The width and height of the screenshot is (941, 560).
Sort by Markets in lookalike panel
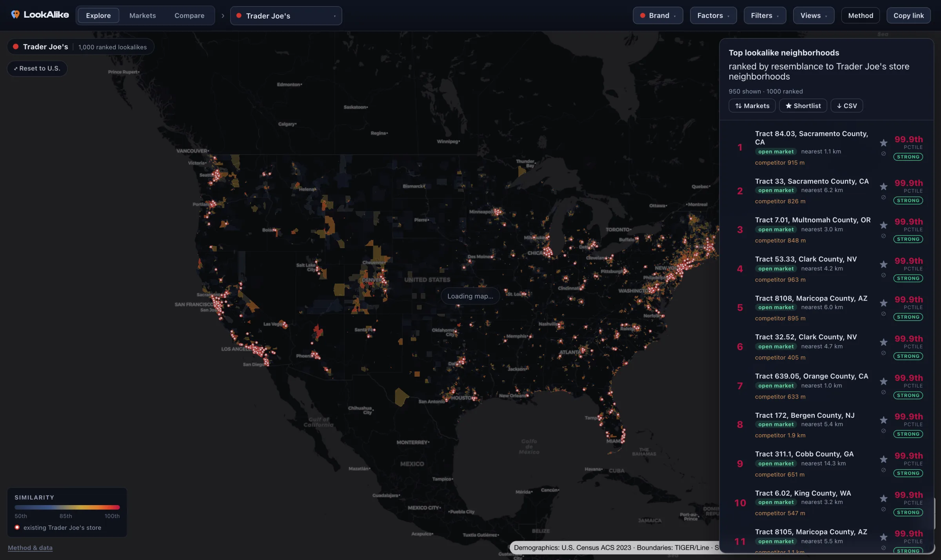point(752,106)
